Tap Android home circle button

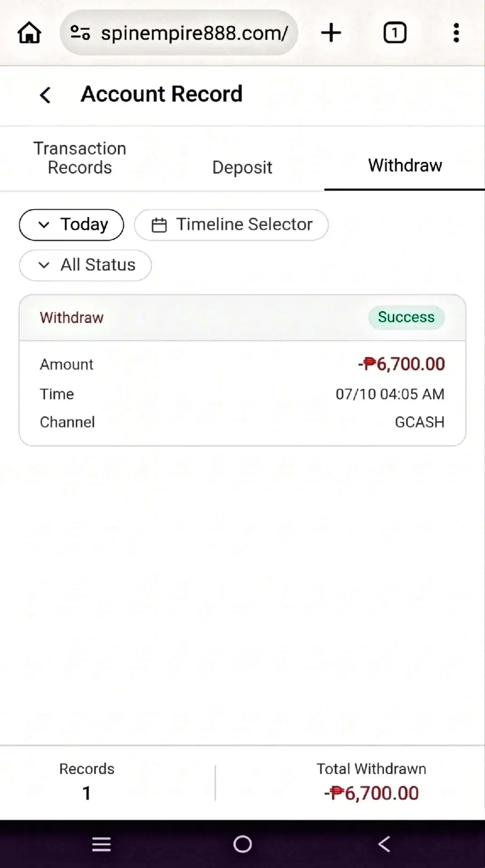(x=242, y=844)
